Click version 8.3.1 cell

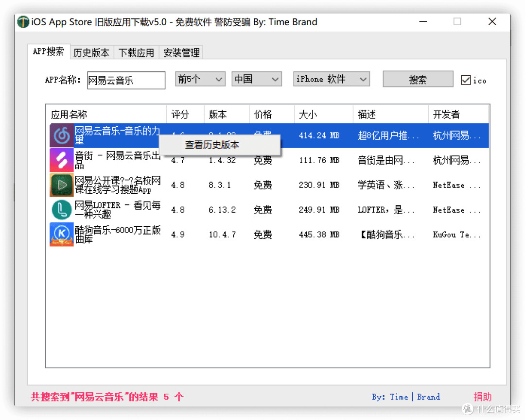[220, 185]
